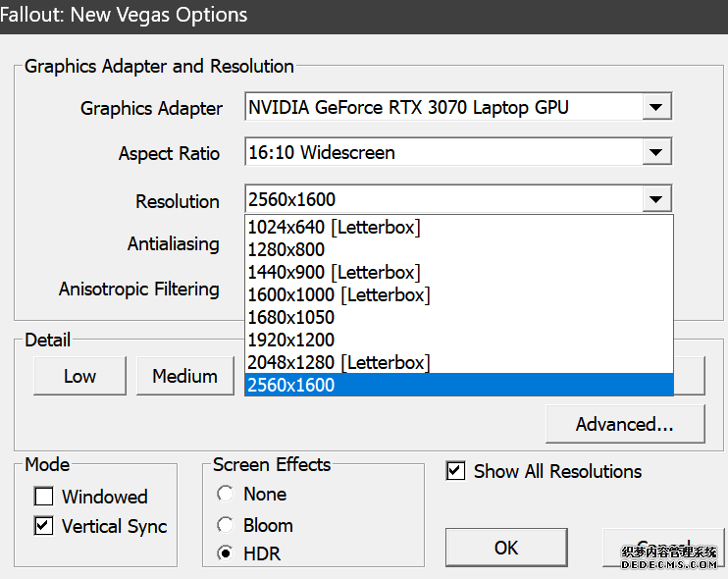Select 1600x1000 [Letterbox] in the list
The height and width of the screenshot is (579, 728).
pyautogui.click(x=338, y=294)
